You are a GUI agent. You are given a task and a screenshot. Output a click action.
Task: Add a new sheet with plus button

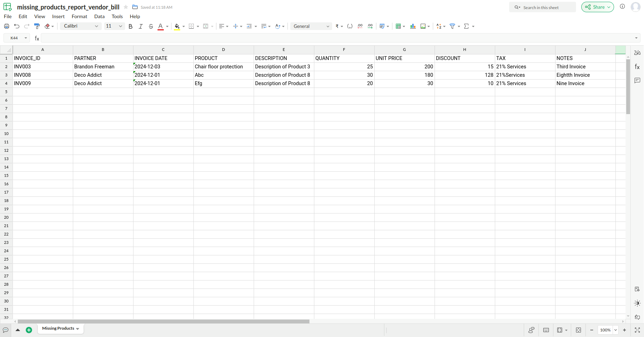[x=29, y=330]
